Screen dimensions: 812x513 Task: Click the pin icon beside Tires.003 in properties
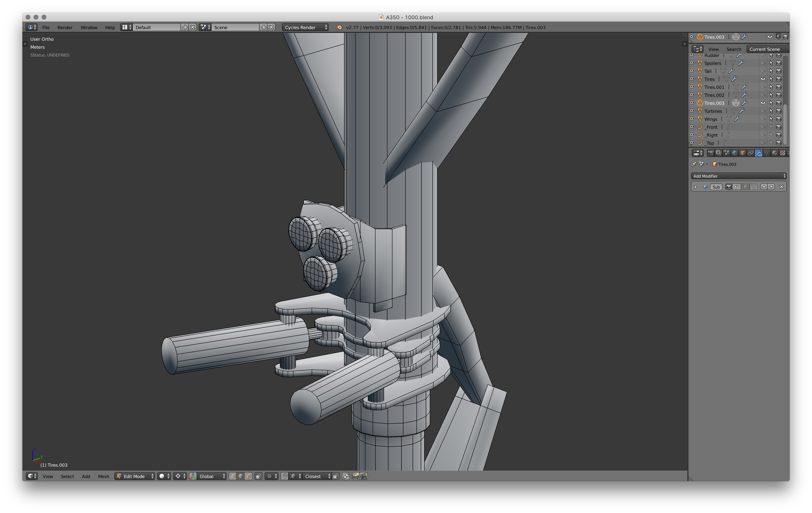(694, 164)
